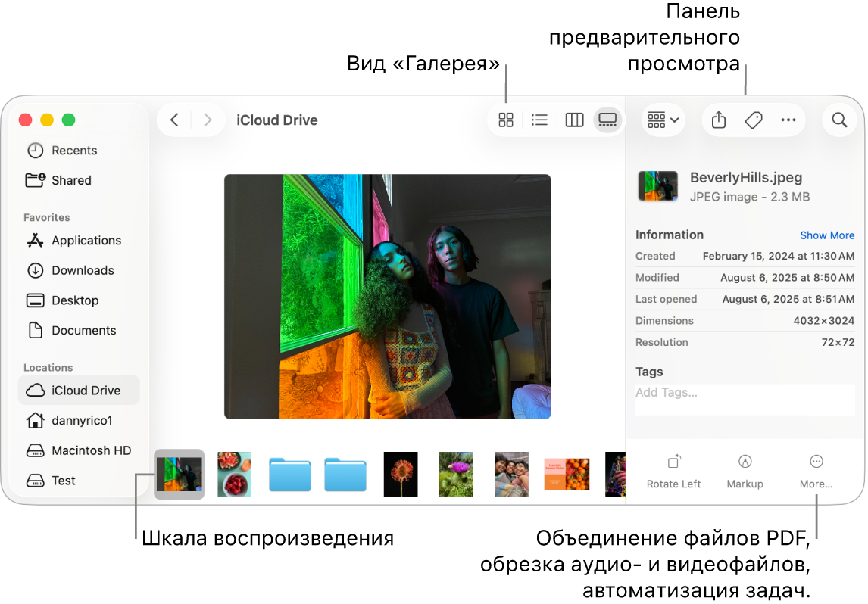Open Documents in the sidebar
Screen dimensions: 868x604
coord(79,330)
